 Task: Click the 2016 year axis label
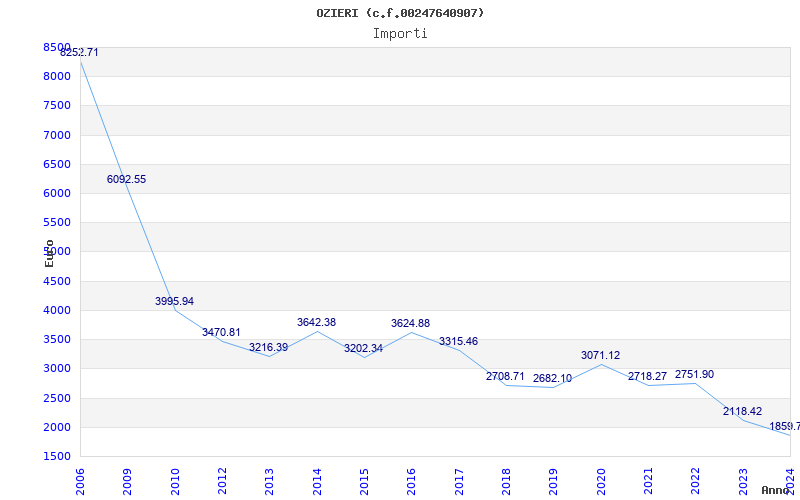(x=411, y=482)
